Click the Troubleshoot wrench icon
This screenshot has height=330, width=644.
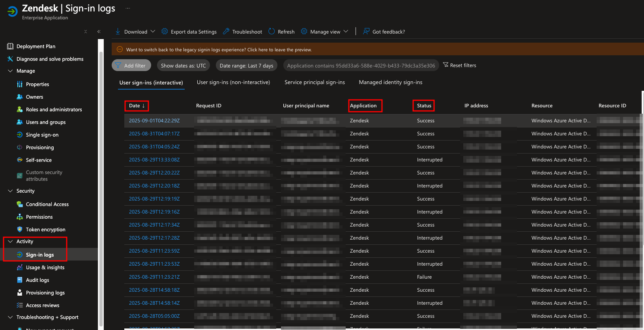point(226,31)
